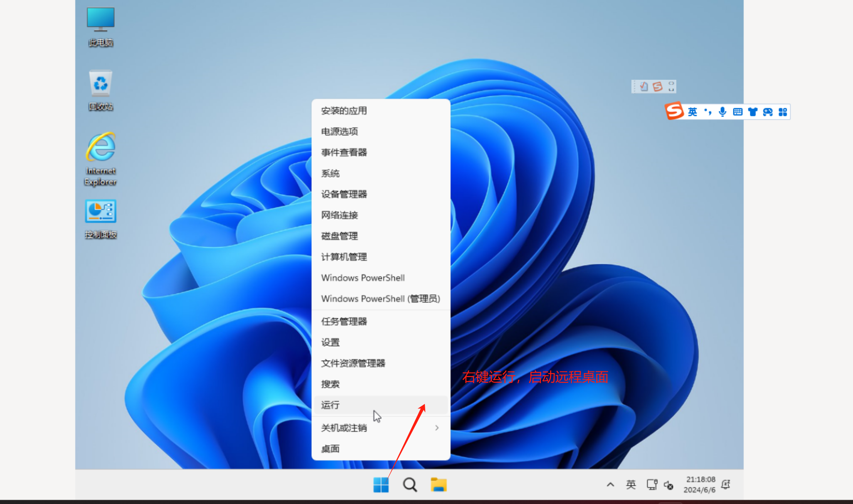Toggle the taskbar 英 language indicator
Viewport: 853px width, 504px height.
click(631, 484)
